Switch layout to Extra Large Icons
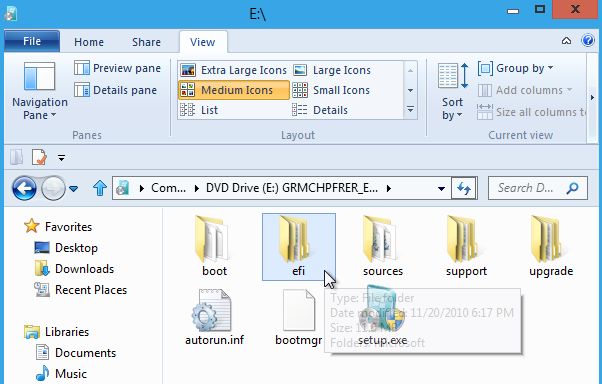This screenshot has height=384, width=602. pyautogui.click(x=233, y=70)
